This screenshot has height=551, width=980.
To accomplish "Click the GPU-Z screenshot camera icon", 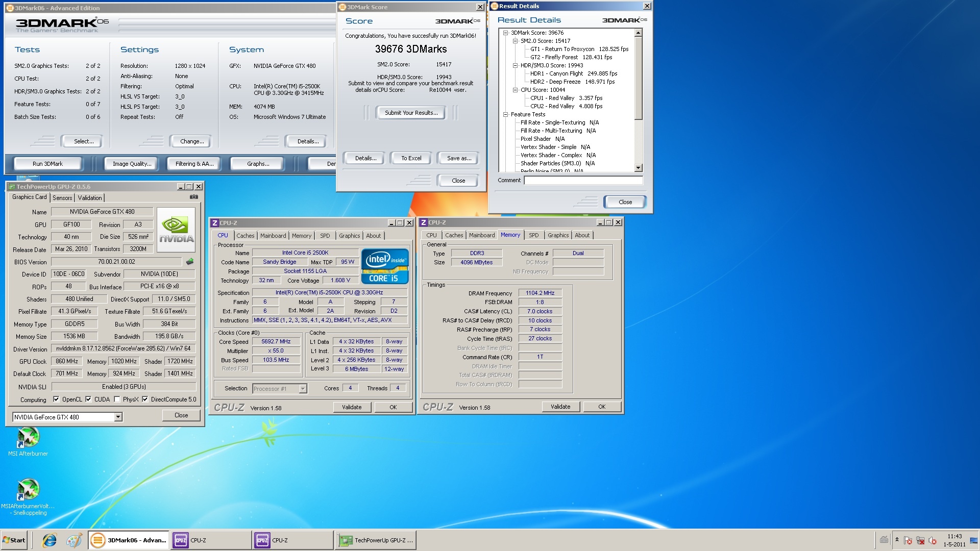I will point(194,197).
